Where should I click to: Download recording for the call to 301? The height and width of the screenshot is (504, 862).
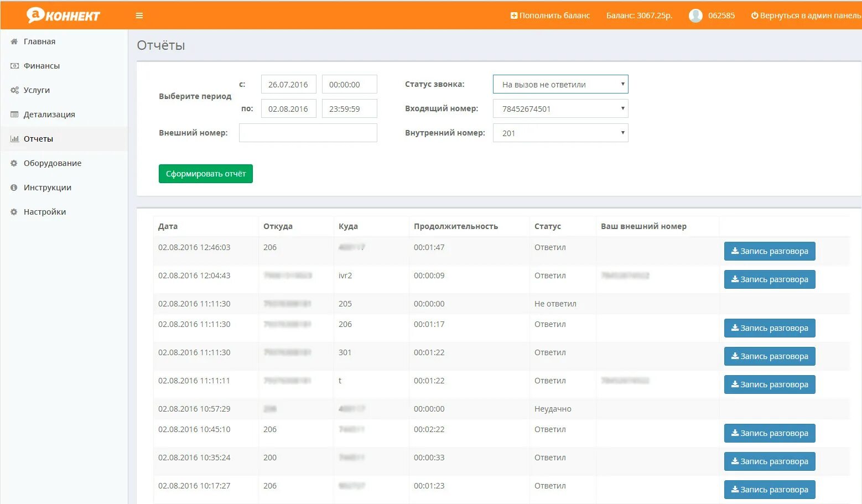[770, 356]
